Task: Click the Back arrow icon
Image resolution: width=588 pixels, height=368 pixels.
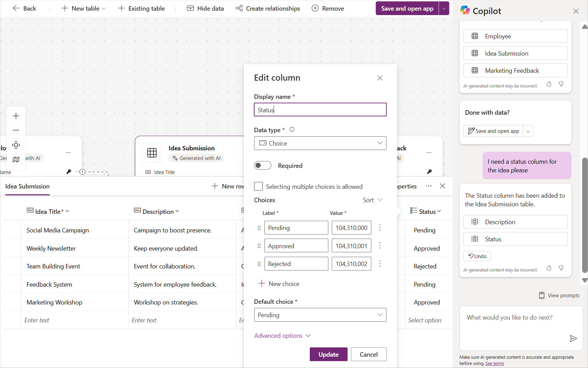Action: (16, 8)
